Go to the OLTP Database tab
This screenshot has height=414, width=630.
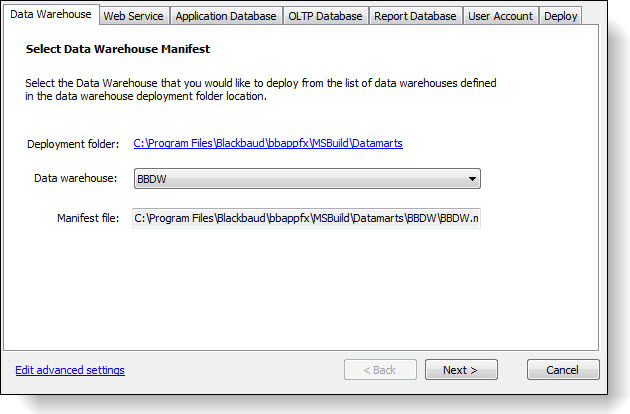click(325, 16)
